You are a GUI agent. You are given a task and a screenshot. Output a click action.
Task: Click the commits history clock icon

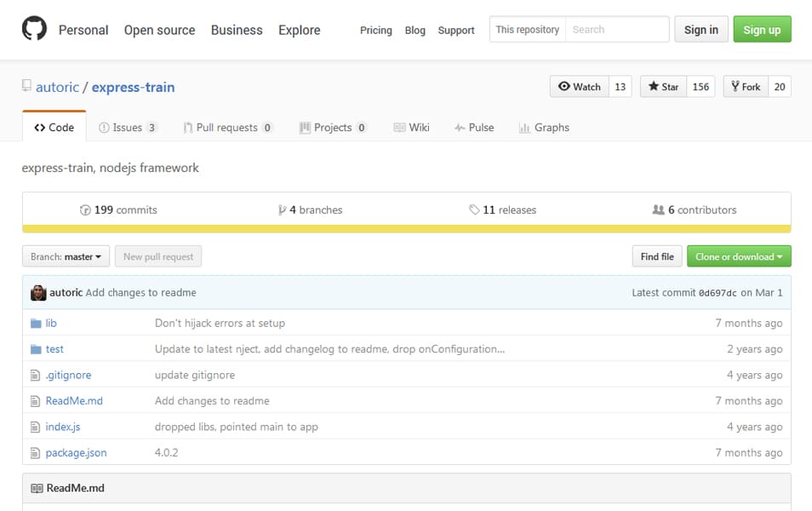[x=85, y=210]
